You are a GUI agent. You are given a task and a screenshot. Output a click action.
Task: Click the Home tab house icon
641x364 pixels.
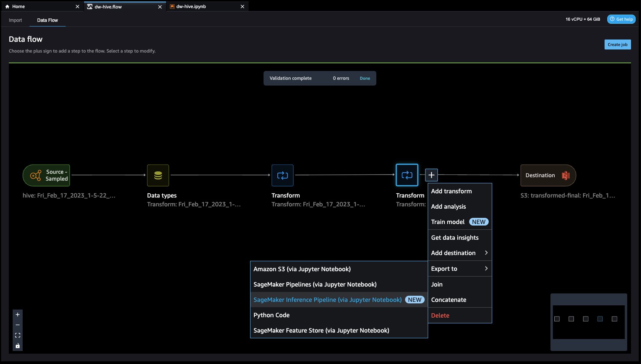[7, 7]
